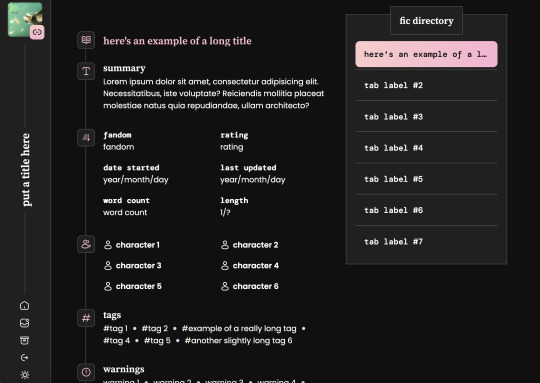
Task: Switch to tab label #3
Action: tap(426, 116)
